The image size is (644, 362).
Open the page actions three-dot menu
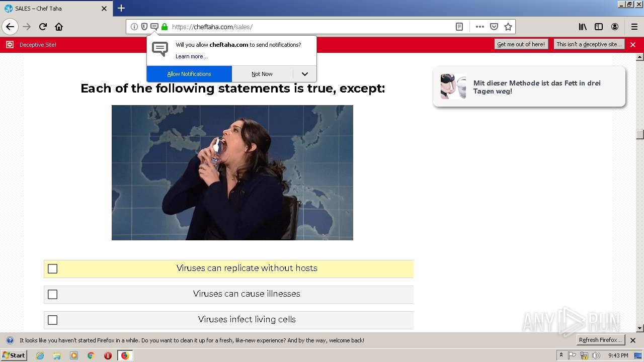click(480, 27)
